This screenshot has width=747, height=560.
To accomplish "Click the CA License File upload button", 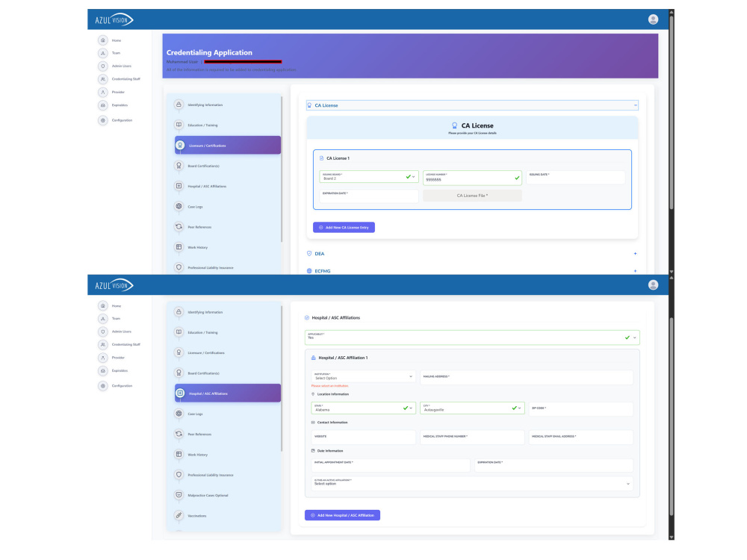I will point(472,196).
